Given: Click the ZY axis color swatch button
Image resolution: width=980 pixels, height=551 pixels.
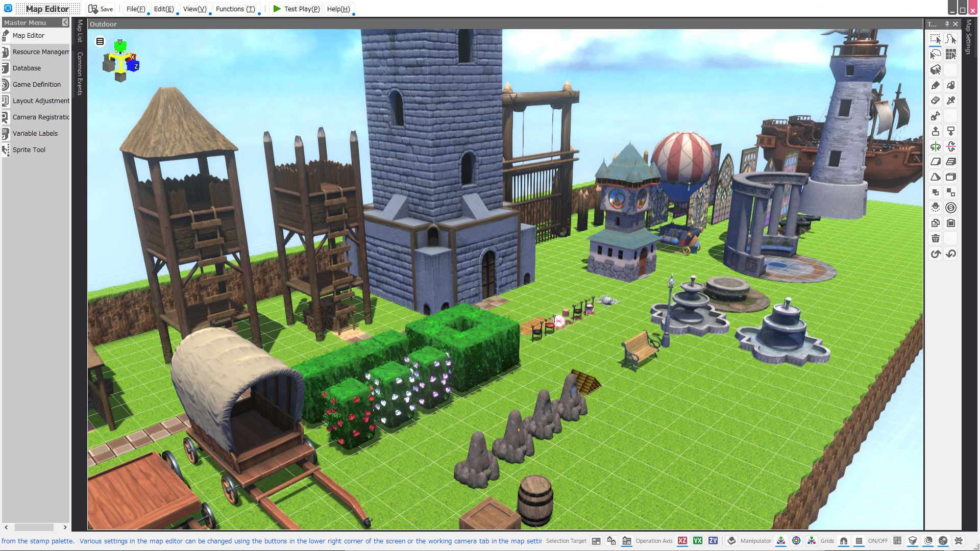Looking at the screenshot, I should tap(713, 541).
